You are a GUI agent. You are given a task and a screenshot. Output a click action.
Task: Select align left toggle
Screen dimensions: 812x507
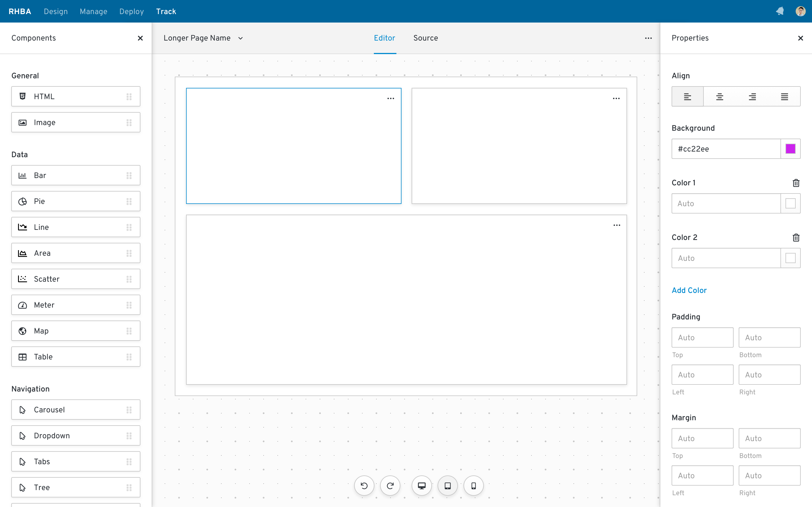click(x=687, y=97)
